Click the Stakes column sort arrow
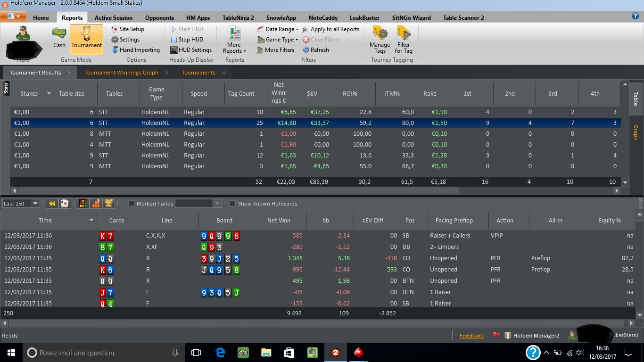The image size is (644, 362). coord(49,93)
